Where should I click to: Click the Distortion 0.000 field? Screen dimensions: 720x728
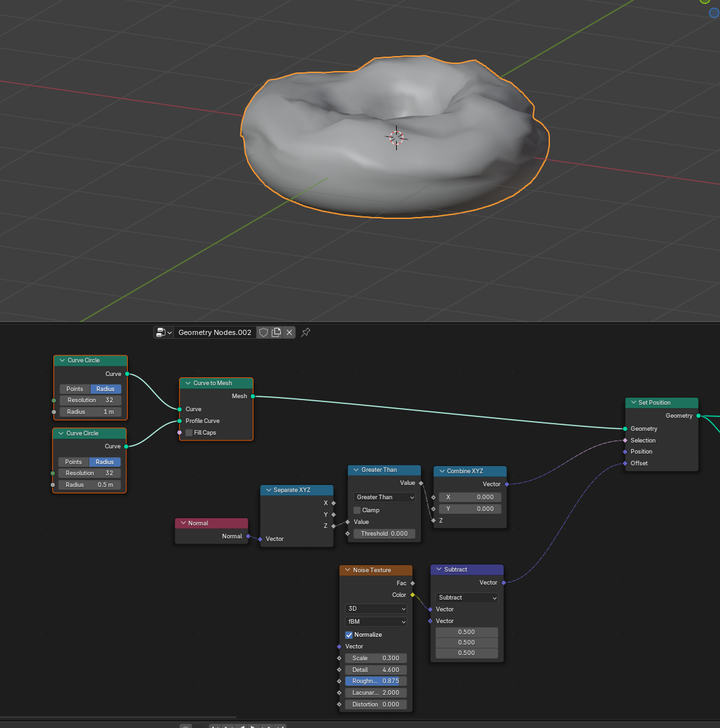[375, 705]
